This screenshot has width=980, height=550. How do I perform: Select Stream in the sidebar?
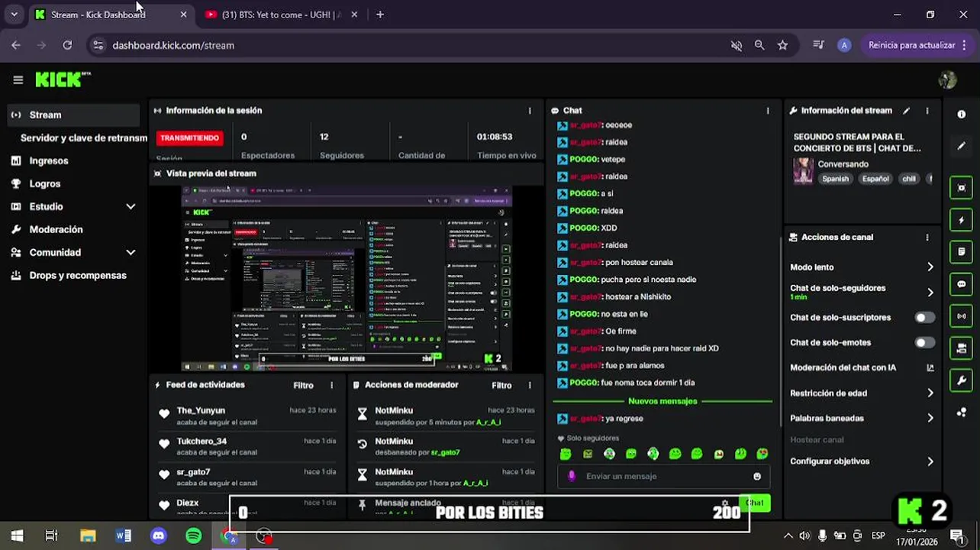[73, 115]
